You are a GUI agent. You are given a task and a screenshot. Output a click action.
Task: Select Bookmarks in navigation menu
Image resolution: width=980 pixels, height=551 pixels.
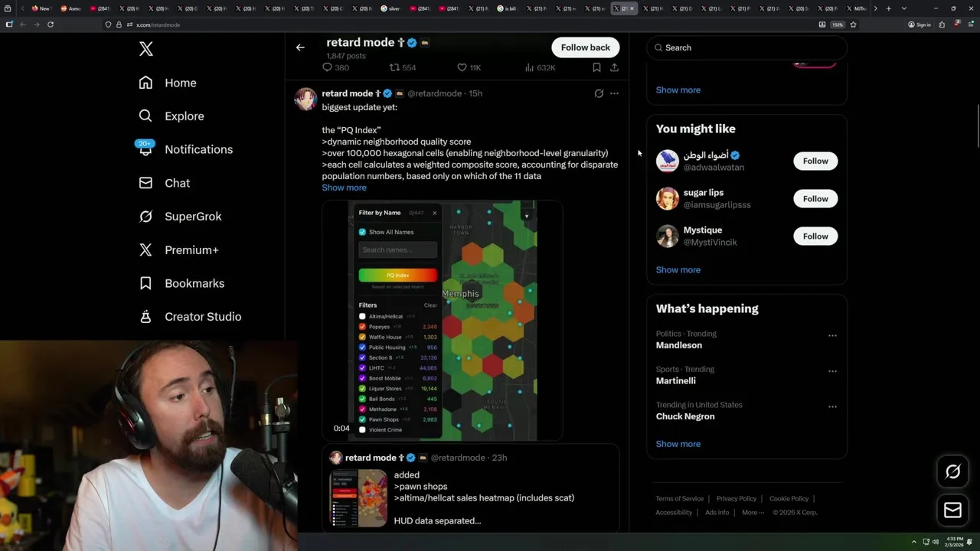pos(194,283)
